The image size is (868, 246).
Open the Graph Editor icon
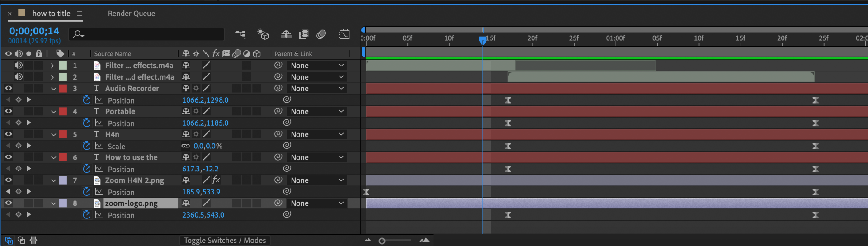(344, 34)
